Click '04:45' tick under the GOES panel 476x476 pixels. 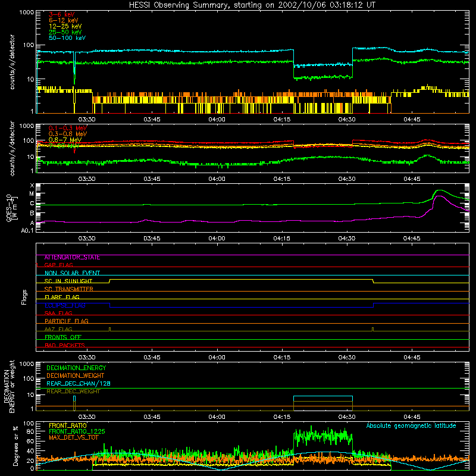(x=412, y=239)
